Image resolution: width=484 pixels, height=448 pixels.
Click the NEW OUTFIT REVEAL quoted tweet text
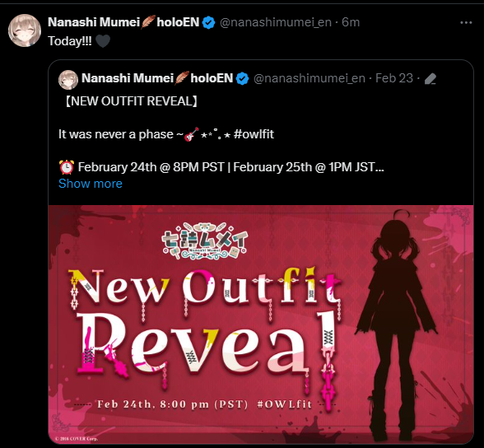131,101
